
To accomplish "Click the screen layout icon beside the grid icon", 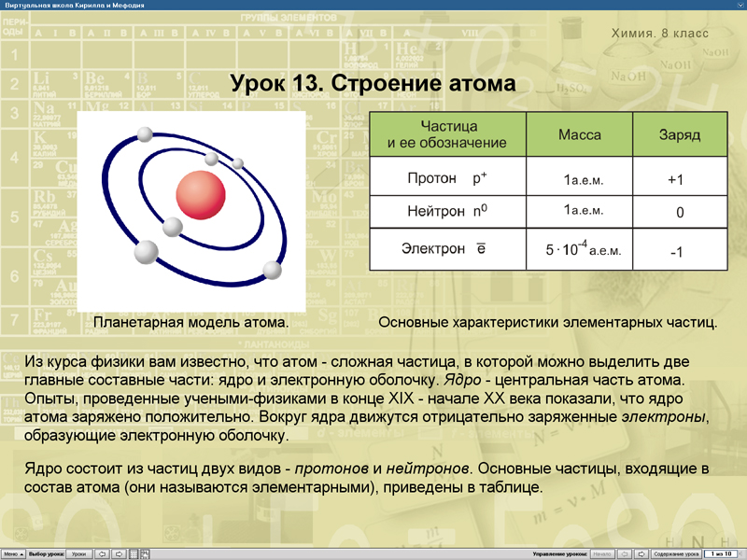I will point(145,553).
